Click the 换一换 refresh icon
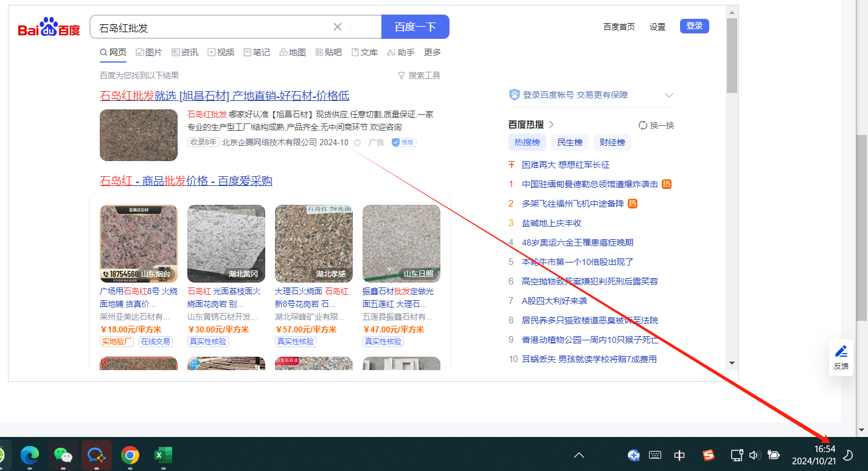The height and width of the screenshot is (471, 868). point(642,125)
